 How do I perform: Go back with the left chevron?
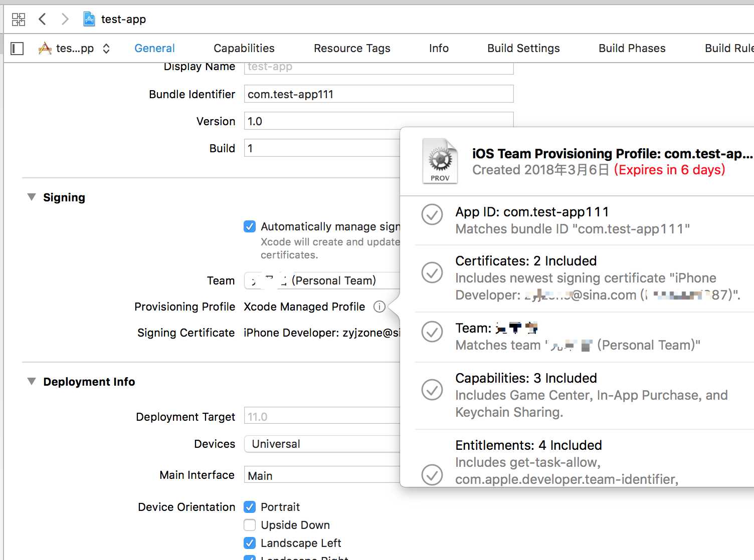(x=42, y=20)
